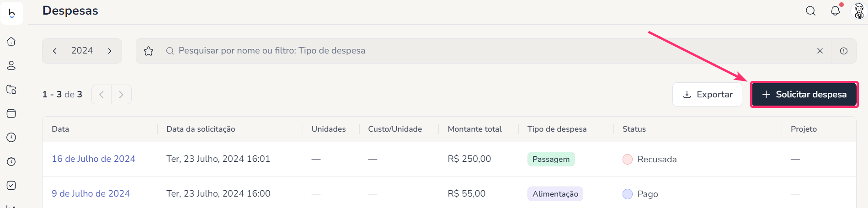
Task: Focus the Pesquisar por nome search field
Action: 457,51
